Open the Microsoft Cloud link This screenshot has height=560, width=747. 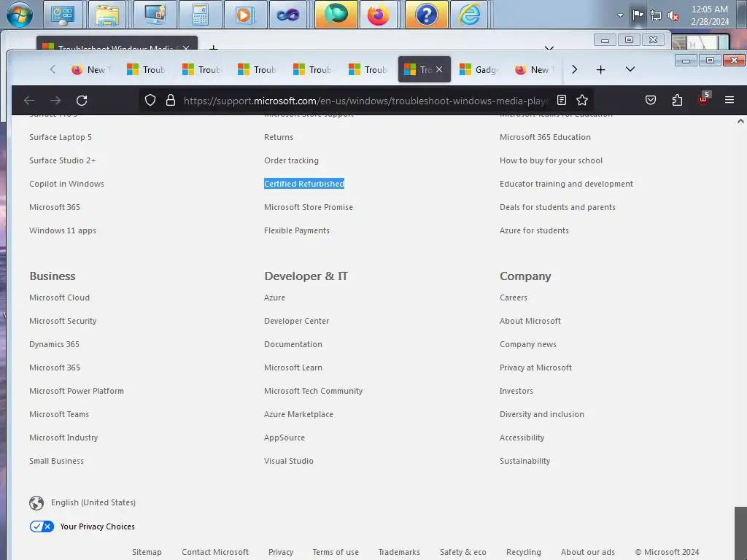pyautogui.click(x=60, y=297)
